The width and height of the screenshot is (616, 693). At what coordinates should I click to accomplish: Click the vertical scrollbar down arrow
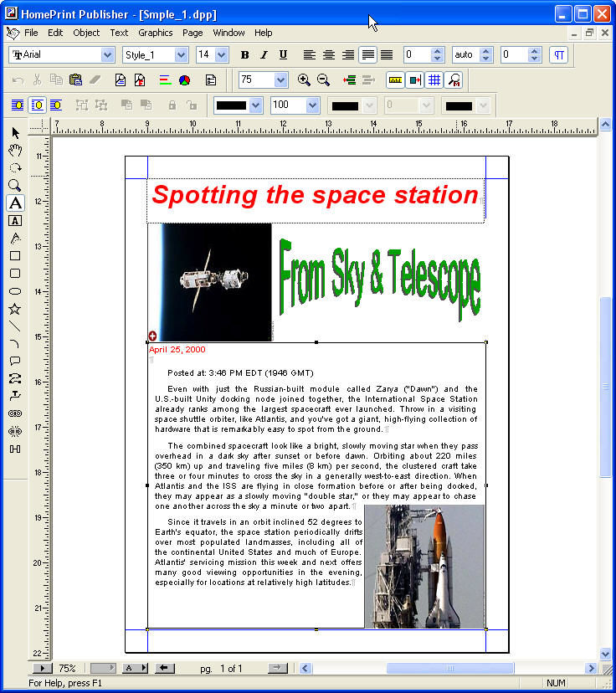[x=605, y=654]
